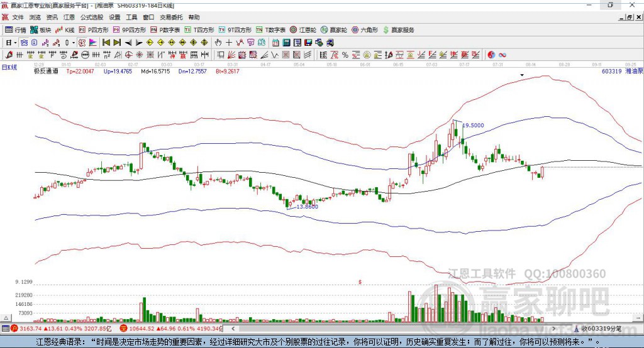This screenshot has width=644, height=348.
Task: Open the P数字表 tool
Action: pyautogui.click(x=165, y=30)
